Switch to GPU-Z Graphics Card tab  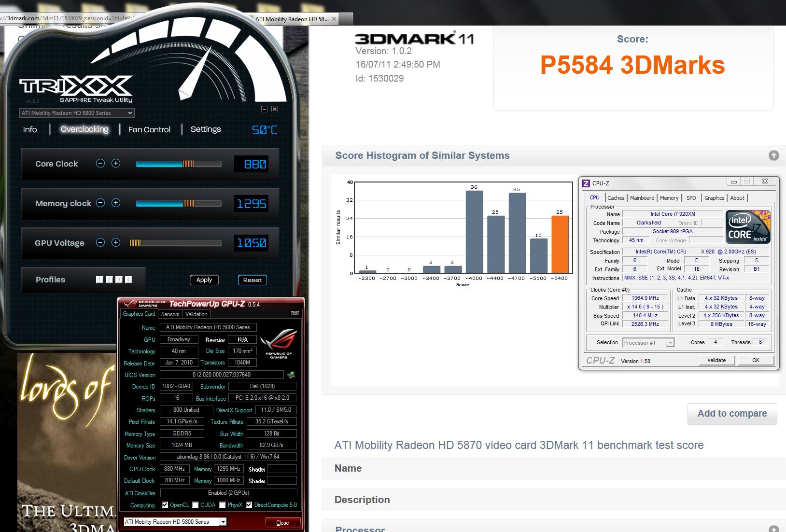(x=139, y=314)
